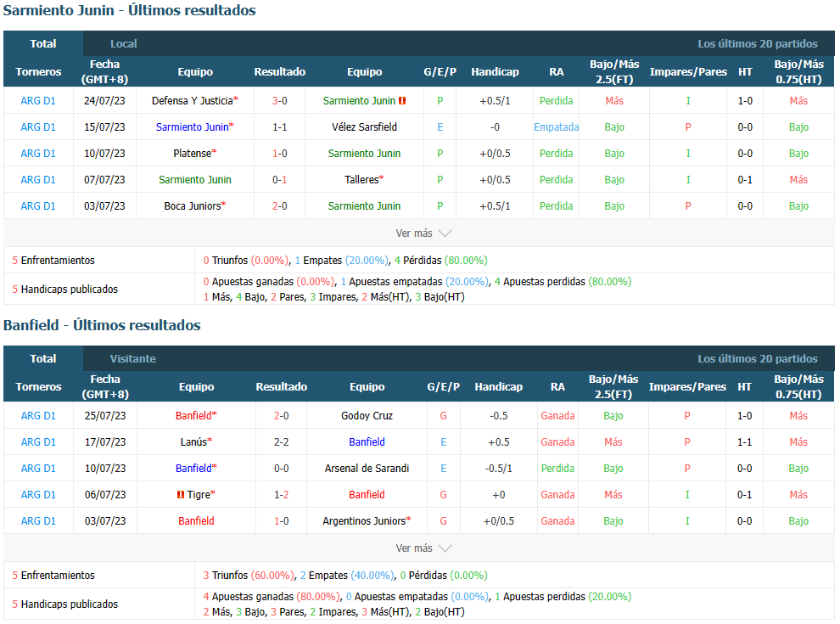Select the -0.5/1 handicap value
Viewport: 840px width, 624px height.
[x=498, y=468]
